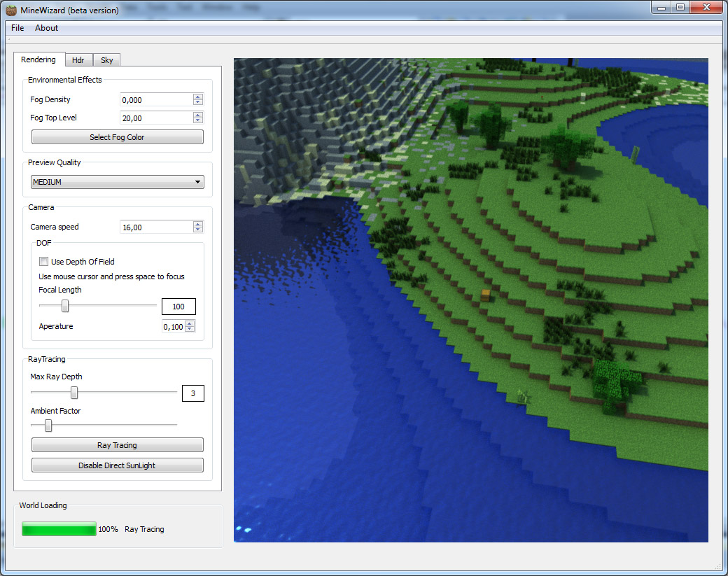Click the Max Ray Depth value box
Viewport: 728px width, 576px height.
pos(192,393)
